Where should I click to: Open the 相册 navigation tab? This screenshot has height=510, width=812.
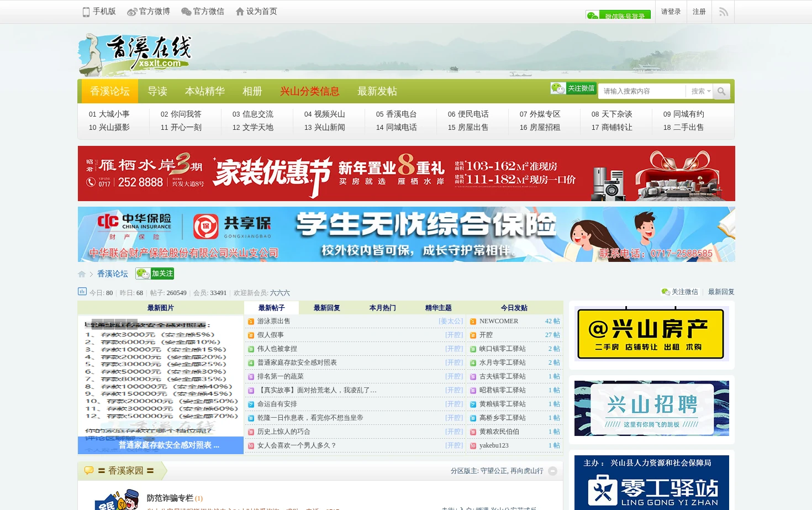coord(252,91)
